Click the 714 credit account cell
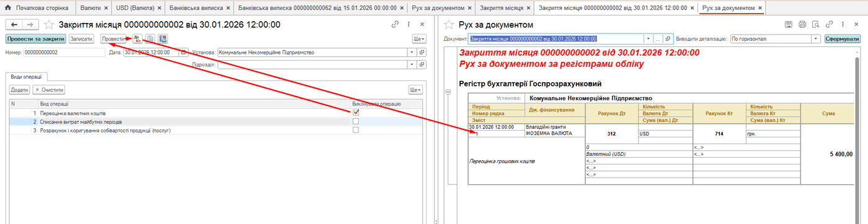Screen dimensions: 868x224 (720, 133)
